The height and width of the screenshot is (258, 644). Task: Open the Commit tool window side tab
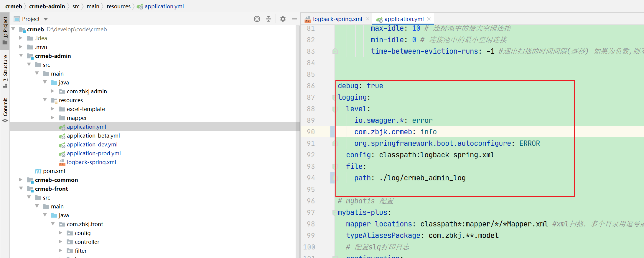[x=5, y=110]
